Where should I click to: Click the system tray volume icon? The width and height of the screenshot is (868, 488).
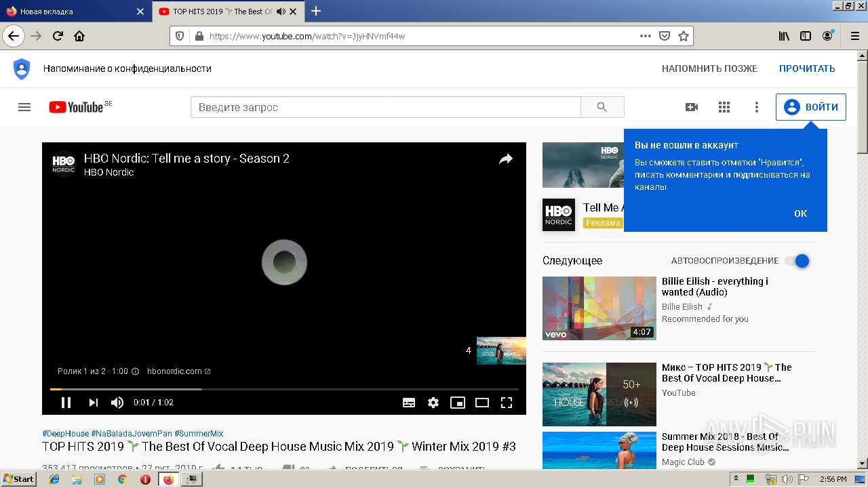787,479
